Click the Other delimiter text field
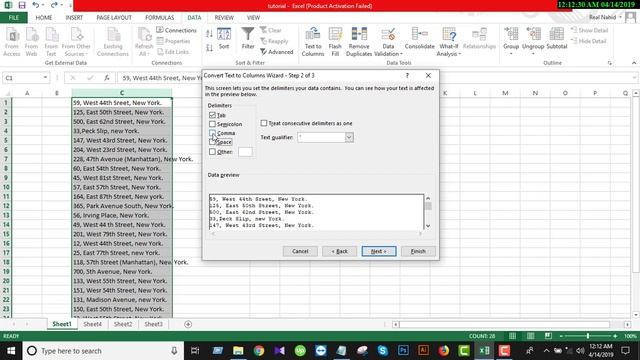Screen dimensions: 640x360 pos(245,152)
